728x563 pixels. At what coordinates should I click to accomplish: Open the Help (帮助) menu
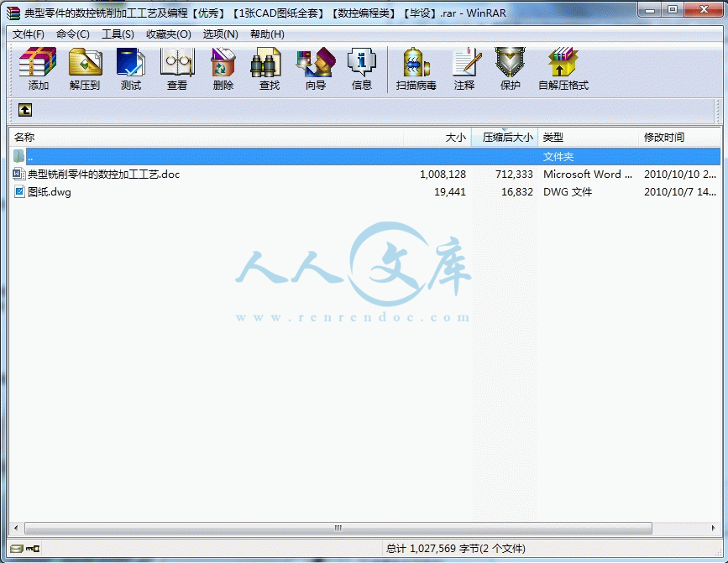[x=267, y=34]
